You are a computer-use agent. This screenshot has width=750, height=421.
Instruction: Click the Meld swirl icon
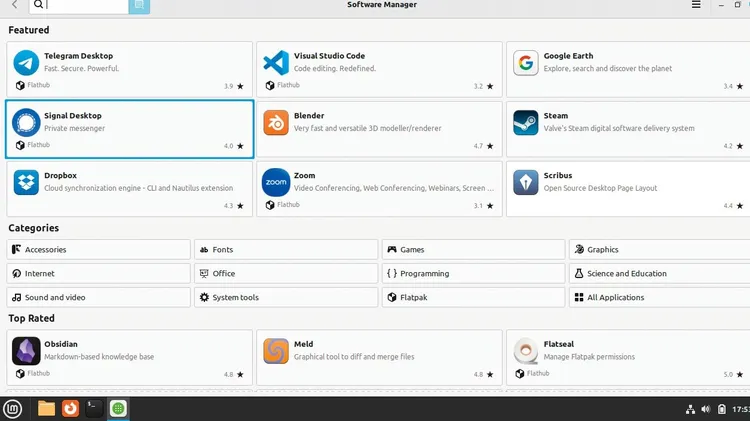pyautogui.click(x=276, y=351)
